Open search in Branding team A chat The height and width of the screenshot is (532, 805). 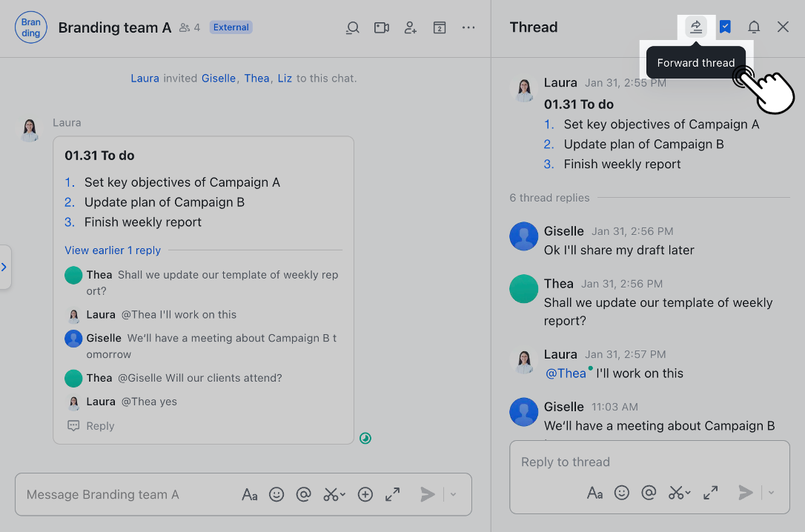pyautogui.click(x=352, y=27)
